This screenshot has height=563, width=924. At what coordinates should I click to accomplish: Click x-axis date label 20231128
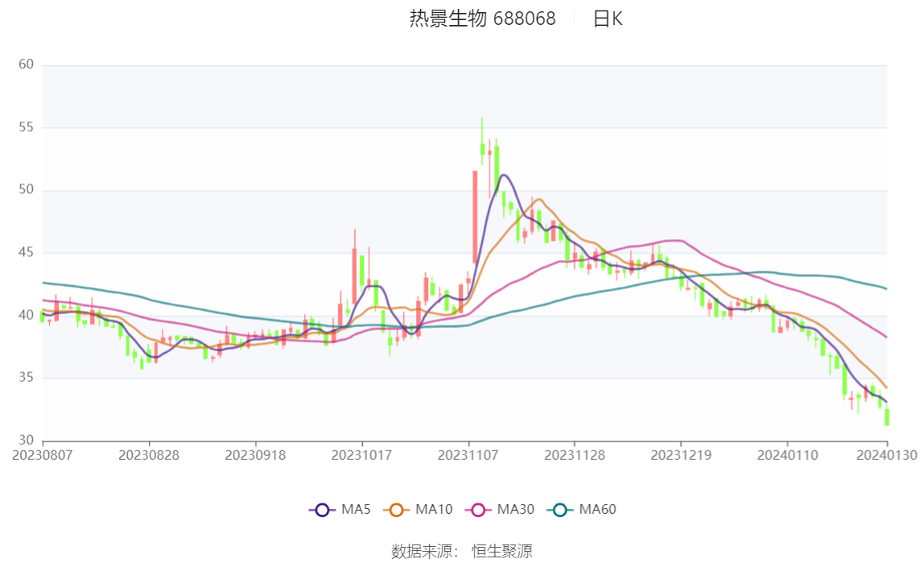[575, 455]
